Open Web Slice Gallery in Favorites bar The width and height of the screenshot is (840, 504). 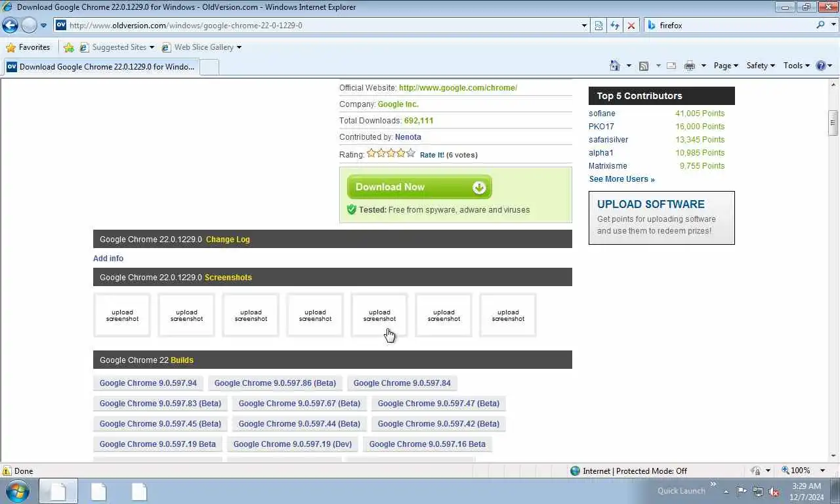tap(201, 47)
